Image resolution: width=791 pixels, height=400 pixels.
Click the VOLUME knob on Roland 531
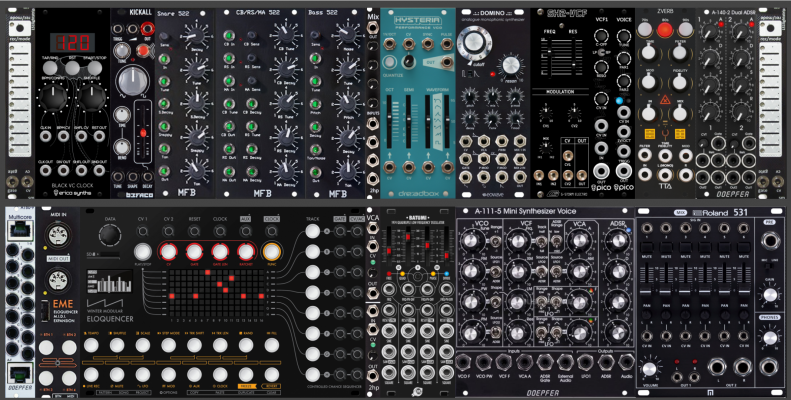(x=650, y=368)
